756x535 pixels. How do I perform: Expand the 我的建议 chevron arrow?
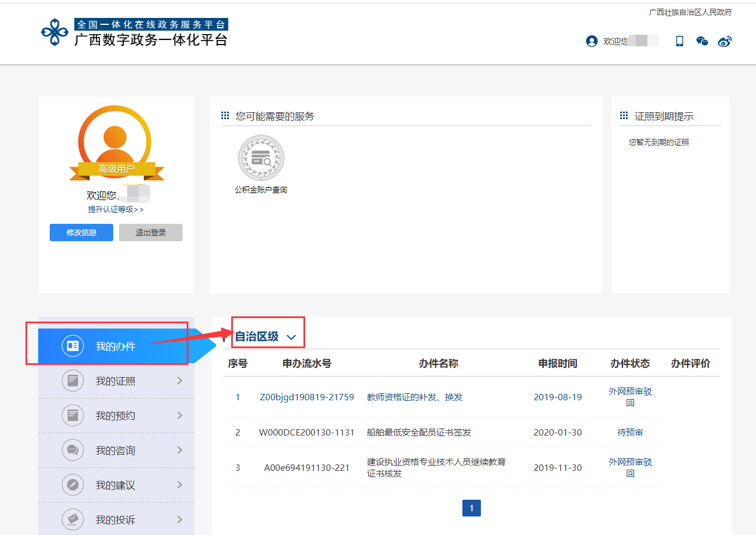(179, 485)
